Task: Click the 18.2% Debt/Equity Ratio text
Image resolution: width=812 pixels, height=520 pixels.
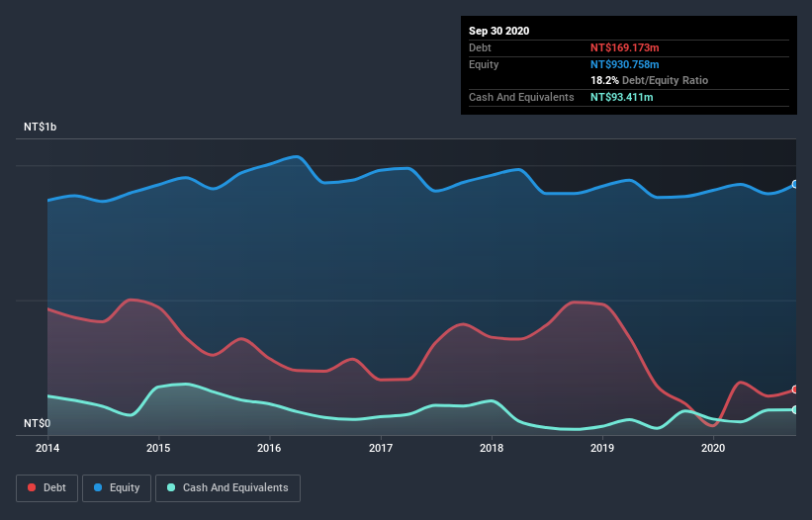Action: pyautogui.click(x=650, y=80)
